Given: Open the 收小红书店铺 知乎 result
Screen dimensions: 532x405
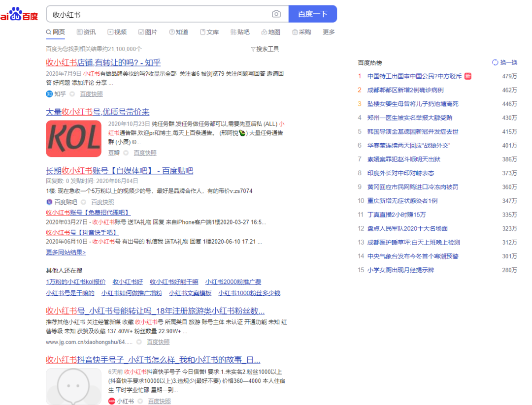Looking at the screenshot, I should [103, 62].
